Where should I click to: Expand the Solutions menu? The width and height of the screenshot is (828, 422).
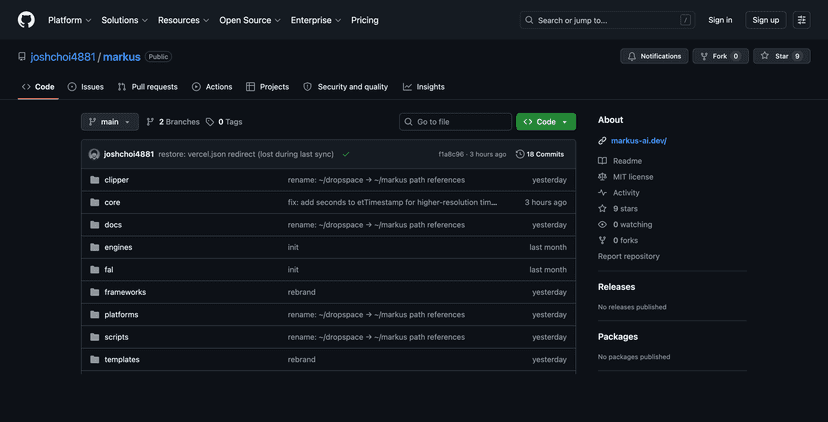(125, 20)
